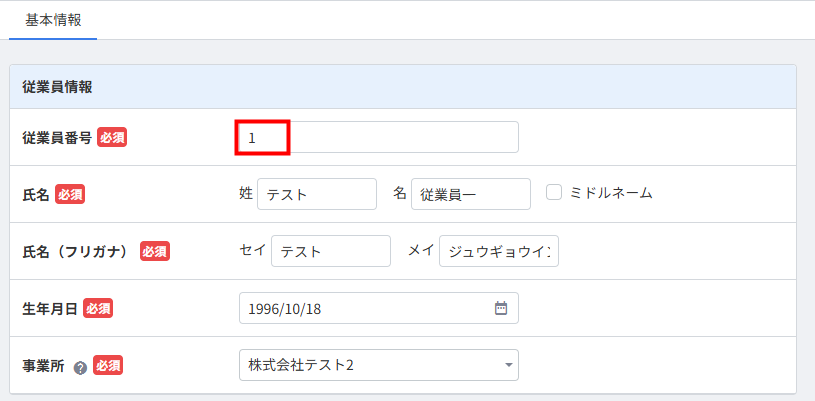Click the 名 field containing 従業員一

pyautogui.click(x=470, y=194)
